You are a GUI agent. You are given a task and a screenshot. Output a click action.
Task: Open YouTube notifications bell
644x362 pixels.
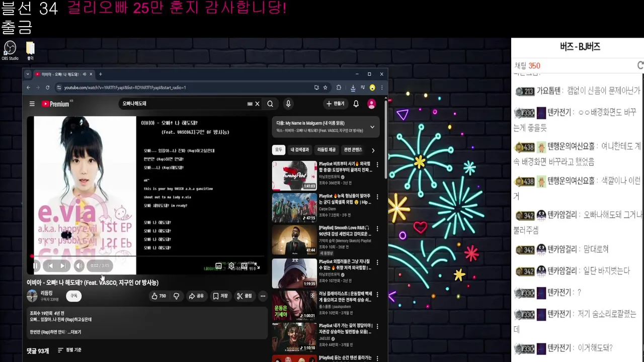click(x=356, y=104)
